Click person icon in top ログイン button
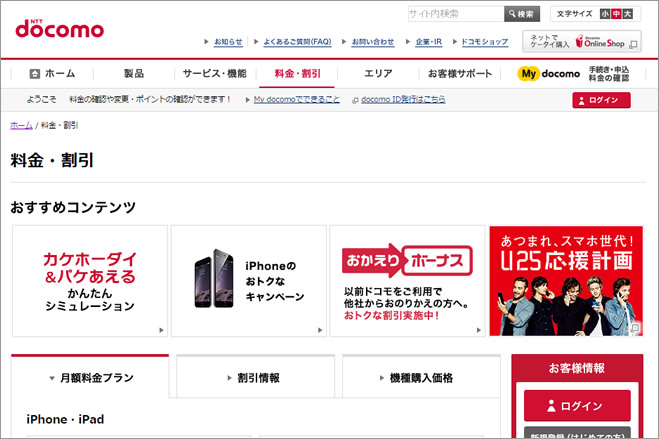The image size is (659, 439). [x=582, y=101]
